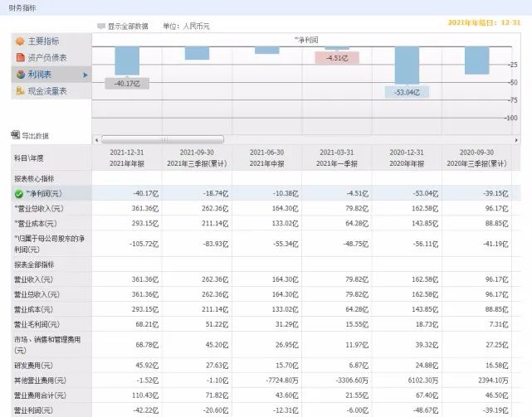532x417 pixels.
Task: Expand the 利润表 arrow indicator
Action: point(85,75)
